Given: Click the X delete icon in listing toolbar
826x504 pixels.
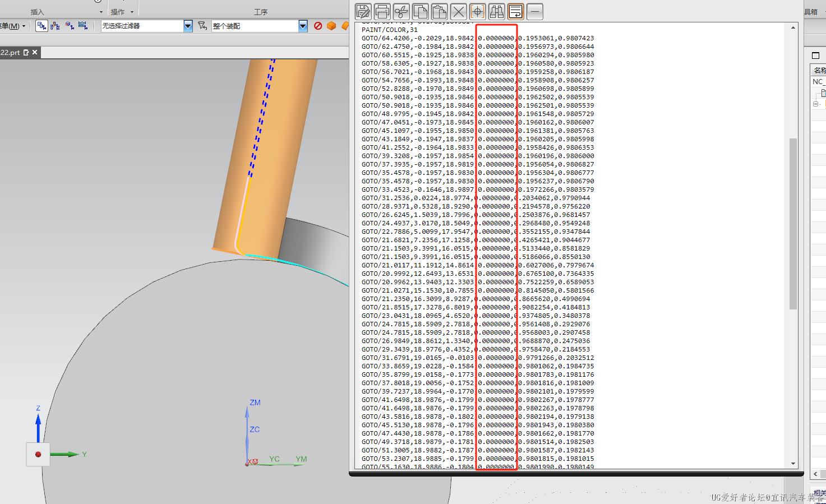Looking at the screenshot, I should coord(459,11).
